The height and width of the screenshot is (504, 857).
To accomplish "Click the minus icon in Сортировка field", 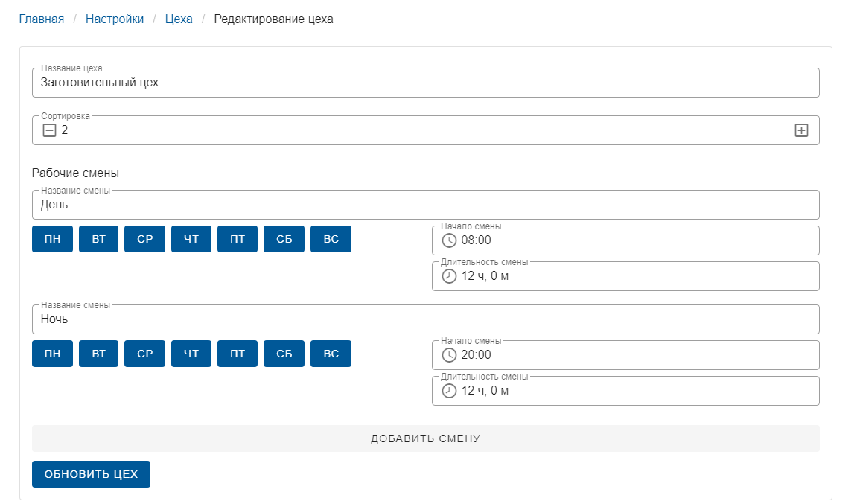I will point(49,130).
